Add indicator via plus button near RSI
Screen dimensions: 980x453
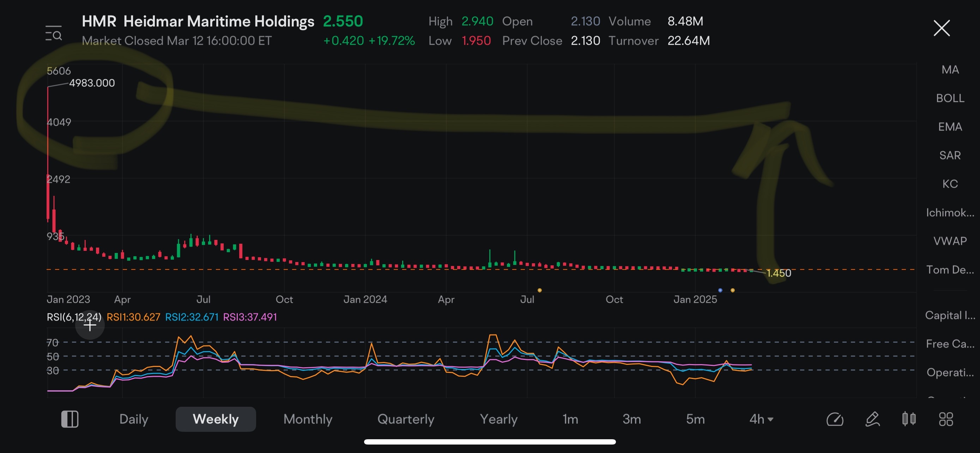point(90,325)
